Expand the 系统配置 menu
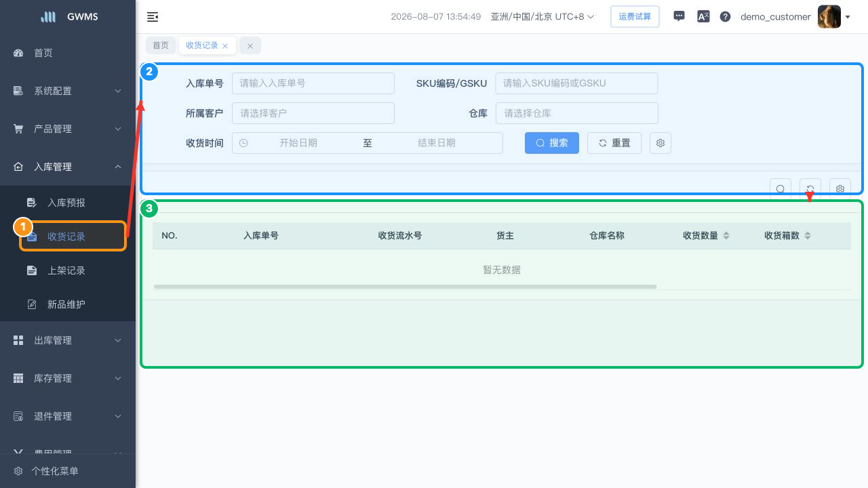 click(x=68, y=91)
